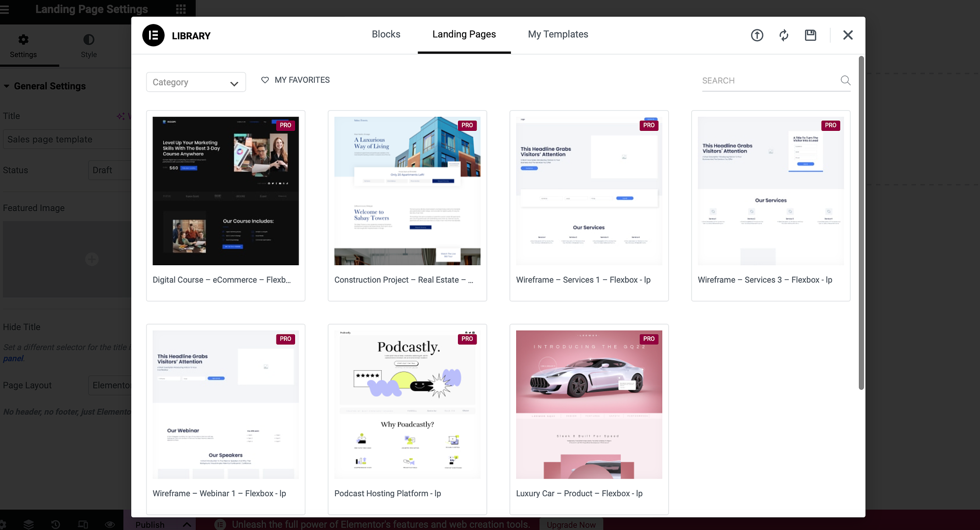Click the Elementor logo/library icon
Screen dimensions: 980x530
click(x=153, y=35)
